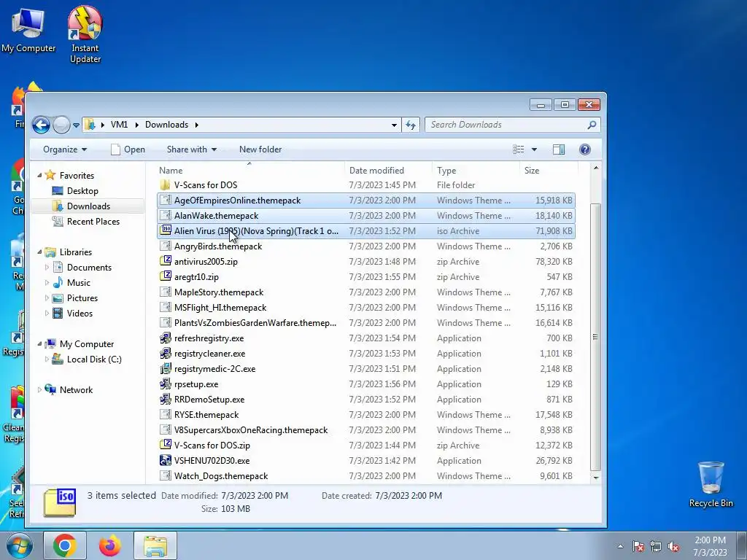Select V8SupercarsXboxOneRacing.themepack file
Viewport: 747px width, 560px height.
tap(366, 430)
